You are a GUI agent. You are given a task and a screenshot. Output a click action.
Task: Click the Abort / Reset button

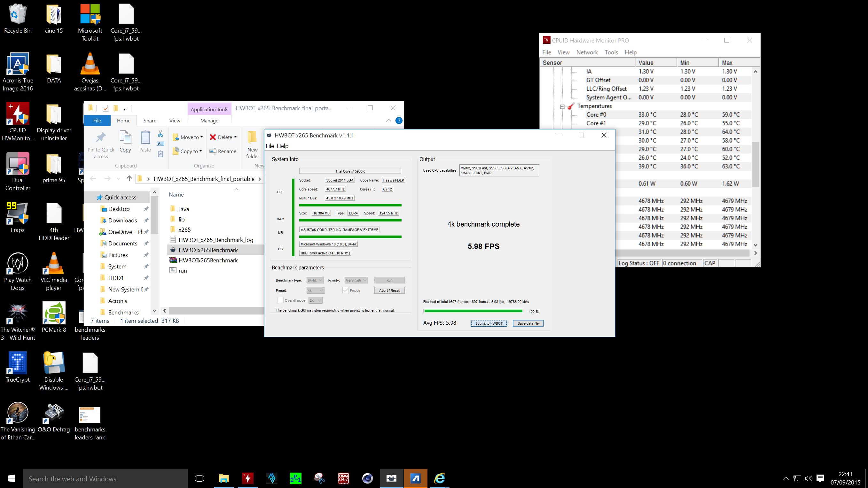tap(389, 290)
